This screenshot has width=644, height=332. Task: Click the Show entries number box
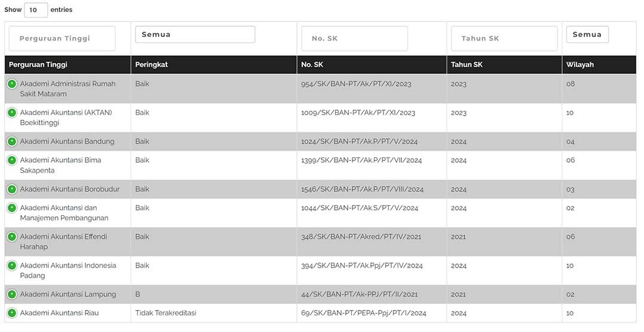point(36,10)
